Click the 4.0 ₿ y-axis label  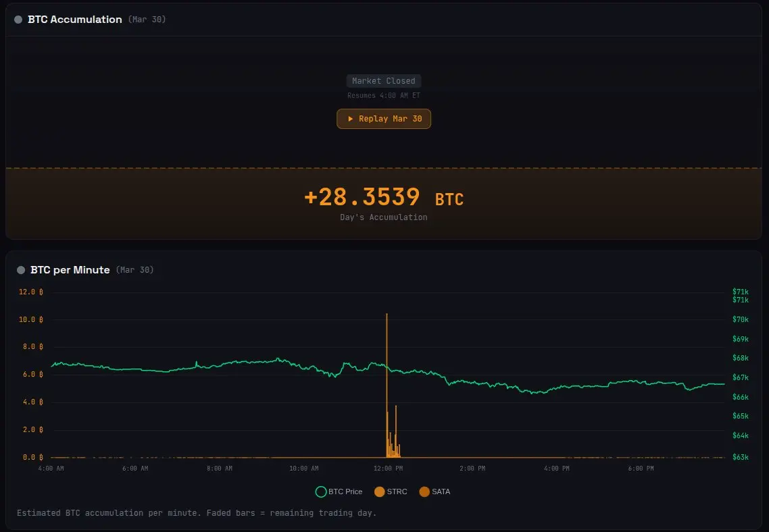[33, 402]
